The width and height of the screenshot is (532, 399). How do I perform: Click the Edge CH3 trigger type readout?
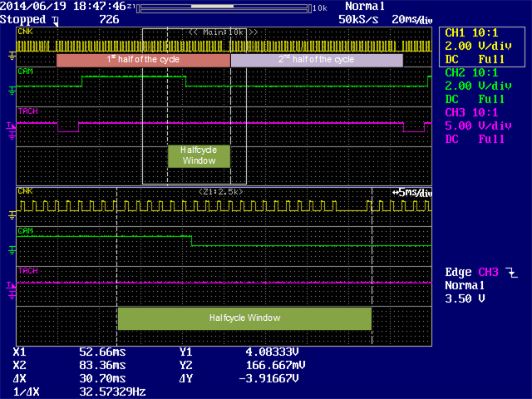pyautogui.click(x=471, y=272)
